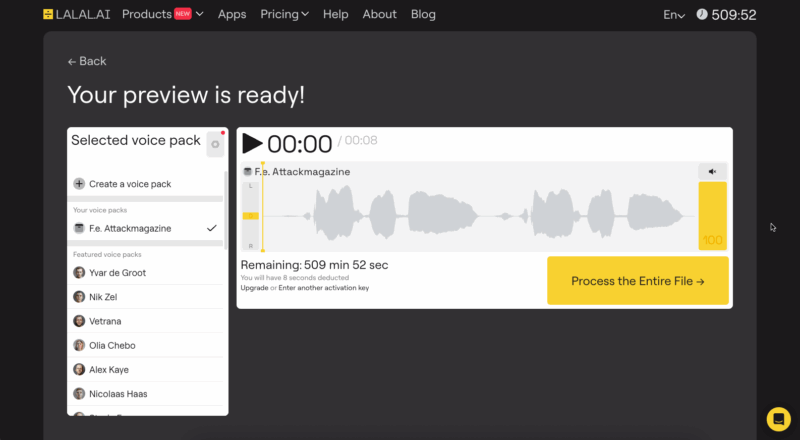This screenshot has width=800, height=440.
Task: Click the LALAL.AI logo
Action: (77, 14)
